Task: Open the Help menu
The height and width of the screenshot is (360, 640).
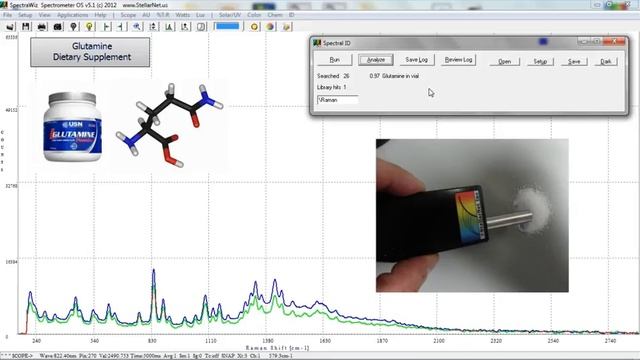Action: [100, 15]
